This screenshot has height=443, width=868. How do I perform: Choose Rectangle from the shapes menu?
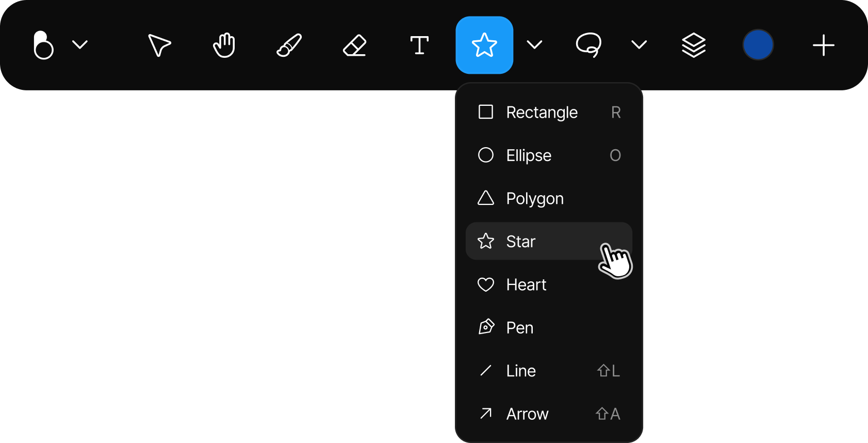tap(549, 112)
